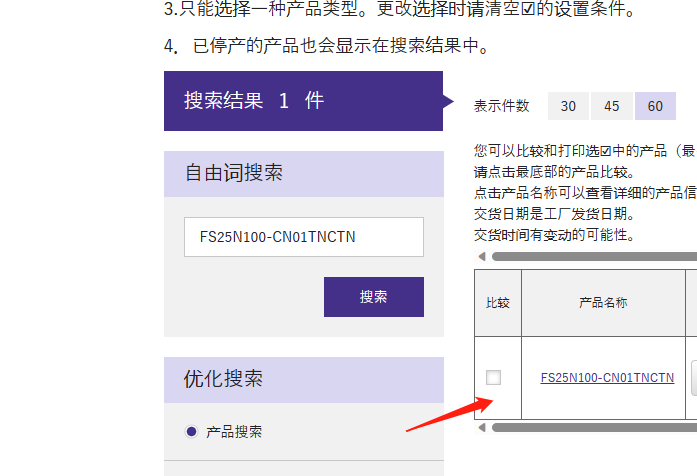Screen dimensions: 697x476
Task: Click the 表示件数 label
Action: (502, 106)
